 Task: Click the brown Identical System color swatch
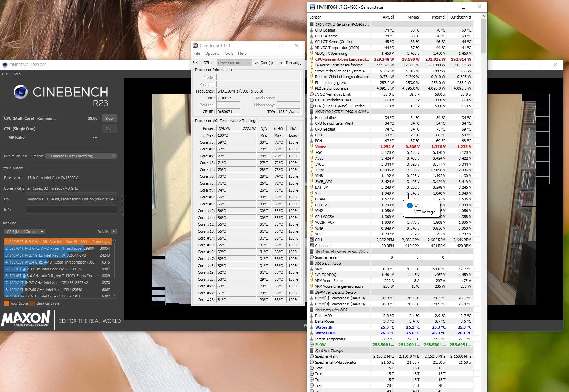pos(32,303)
